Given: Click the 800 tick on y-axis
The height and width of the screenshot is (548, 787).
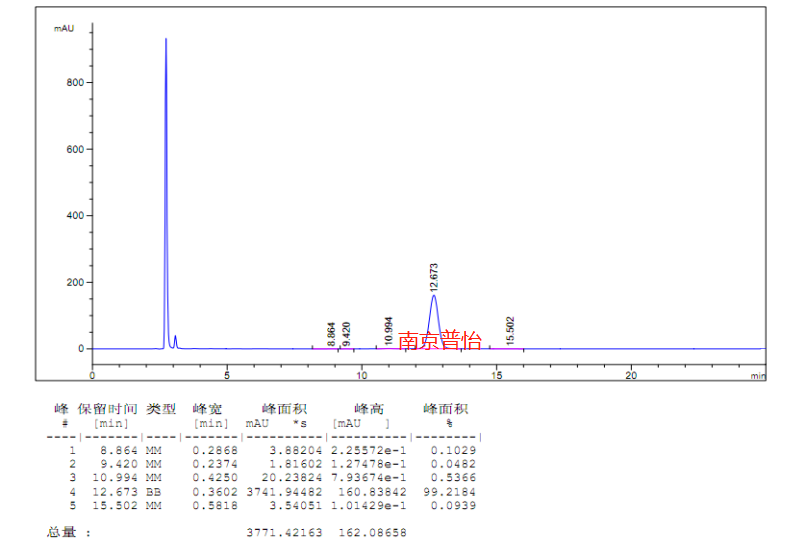Looking at the screenshot, I should (73, 82).
